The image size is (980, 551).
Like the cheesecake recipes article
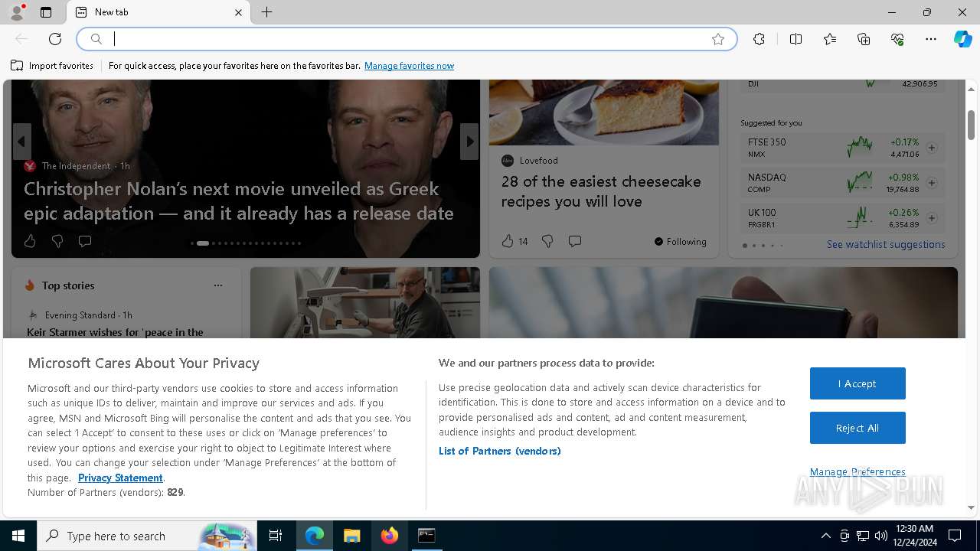[514, 241]
